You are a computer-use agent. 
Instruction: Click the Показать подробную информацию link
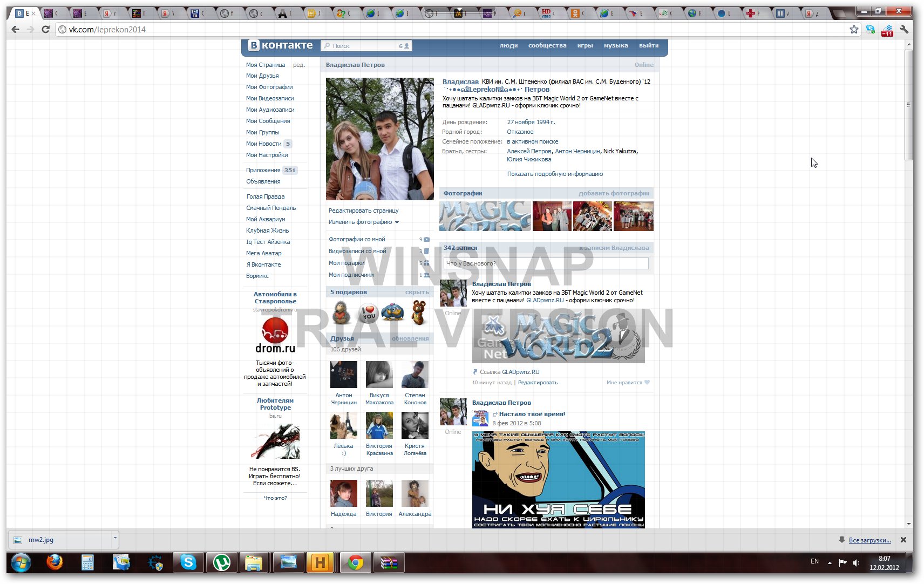[554, 174]
